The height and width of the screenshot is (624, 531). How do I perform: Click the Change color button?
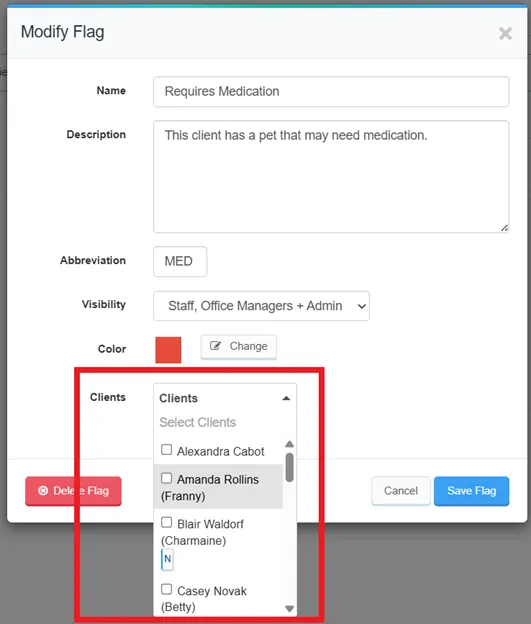tap(238, 347)
